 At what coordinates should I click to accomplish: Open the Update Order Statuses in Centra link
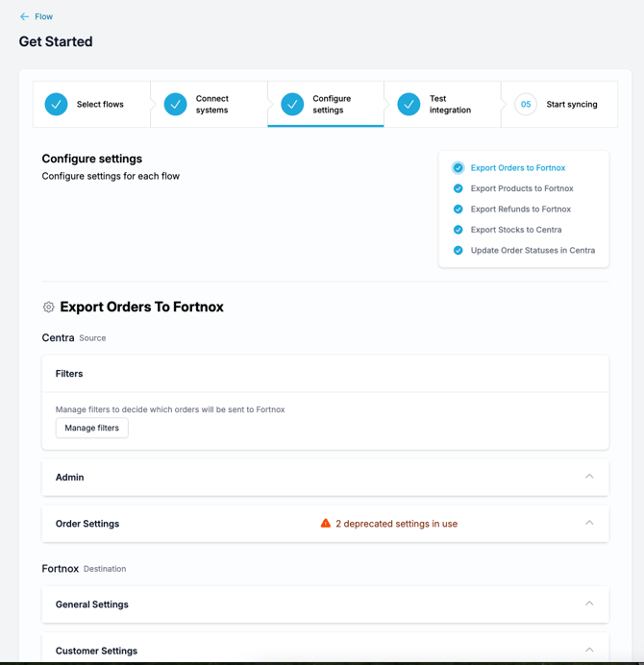[x=533, y=250]
